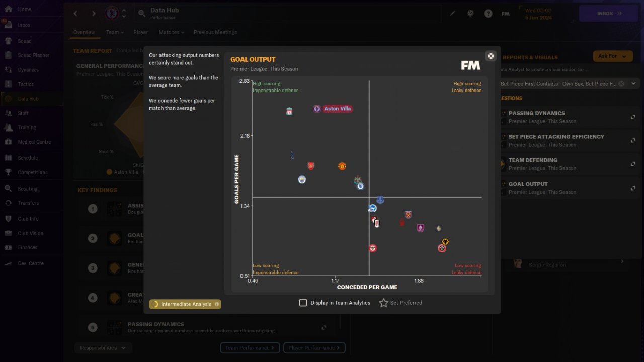Click the Intermediate Analysis badge

click(185, 304)
